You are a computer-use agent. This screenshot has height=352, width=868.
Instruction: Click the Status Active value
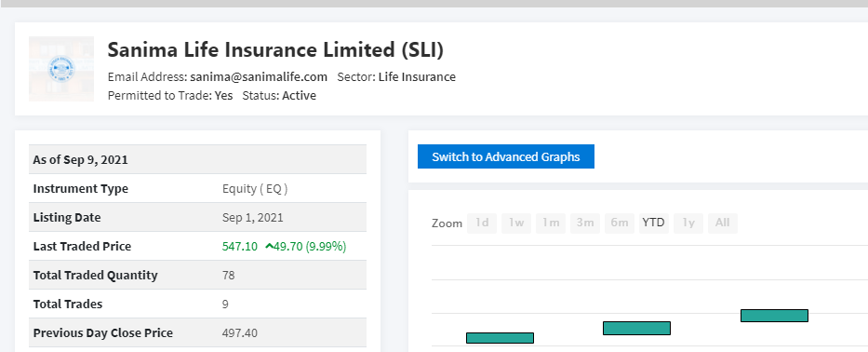299,95
